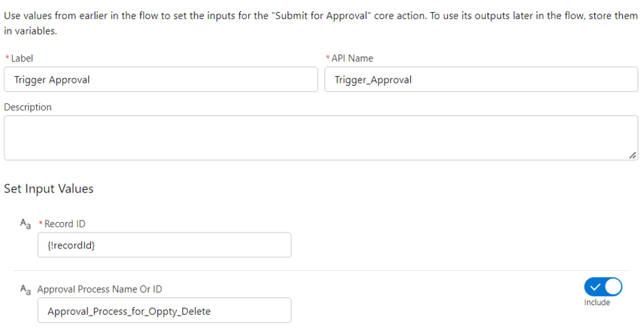Viewport: 644px width, 335px height.
Task: Click the checkmark inside the Include switch
Action: point(595,287)
